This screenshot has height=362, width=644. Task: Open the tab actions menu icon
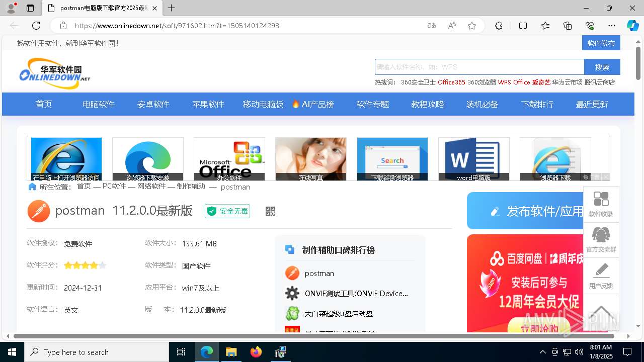pos(30,8)
